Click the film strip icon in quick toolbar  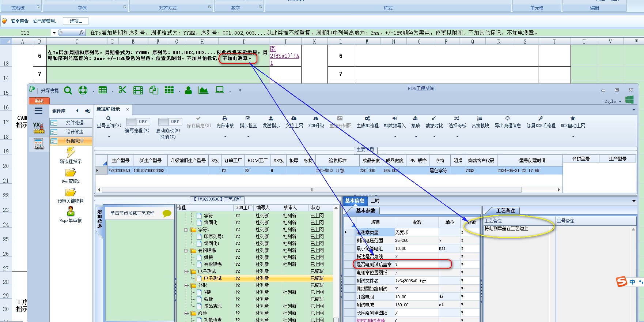tap(138, 90)
